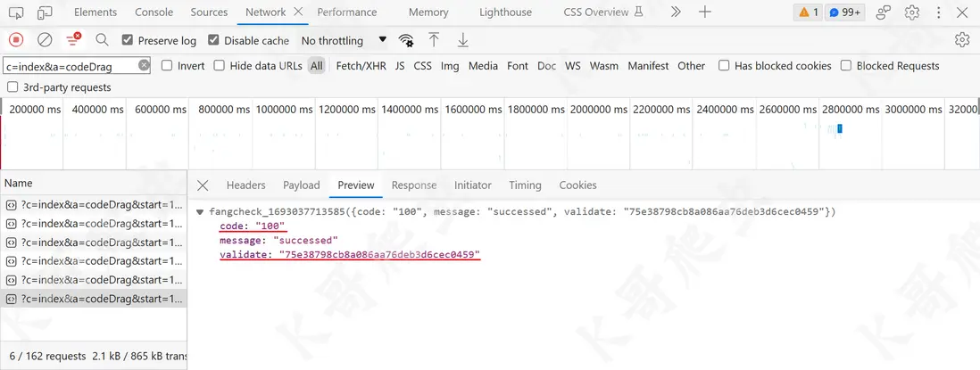Click the validate value in the preview
The width and height of the screenshot is (980, 370).
380,255
